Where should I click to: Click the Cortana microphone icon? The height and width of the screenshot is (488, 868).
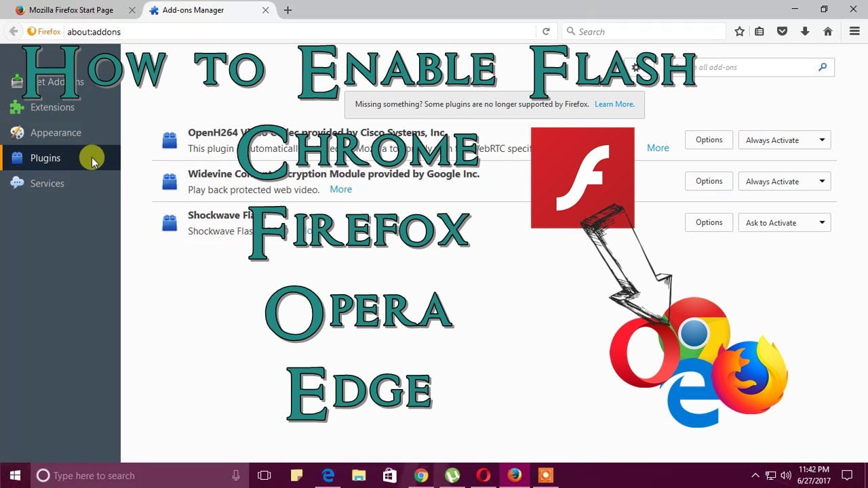(236, 475)
